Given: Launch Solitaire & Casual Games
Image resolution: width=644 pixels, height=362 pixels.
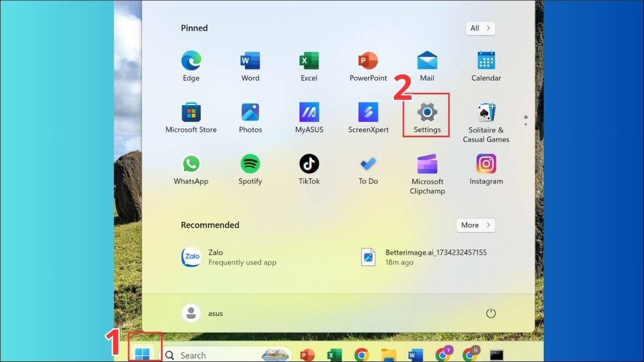Looking at the screenshot, I should point(486,123).
